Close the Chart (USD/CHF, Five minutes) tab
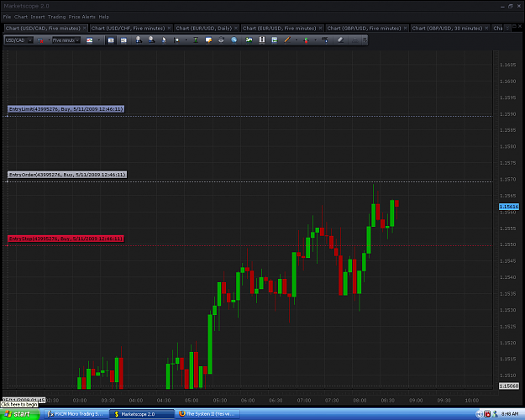 point(169,28)
